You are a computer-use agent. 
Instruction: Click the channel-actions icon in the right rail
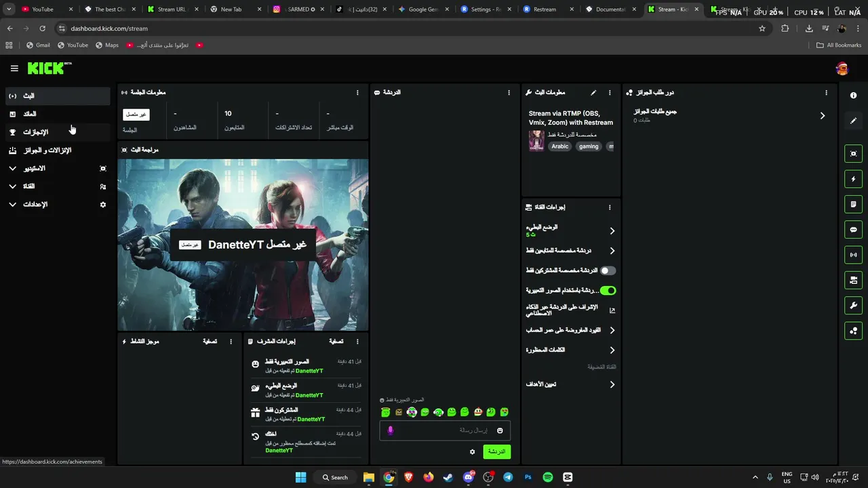click(853, 280)
